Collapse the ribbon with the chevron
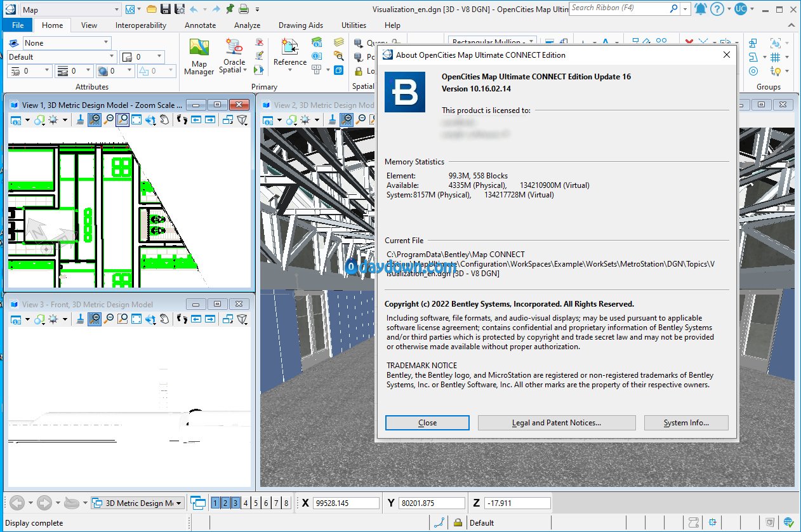The image size is (801, 532). point(791,25)
